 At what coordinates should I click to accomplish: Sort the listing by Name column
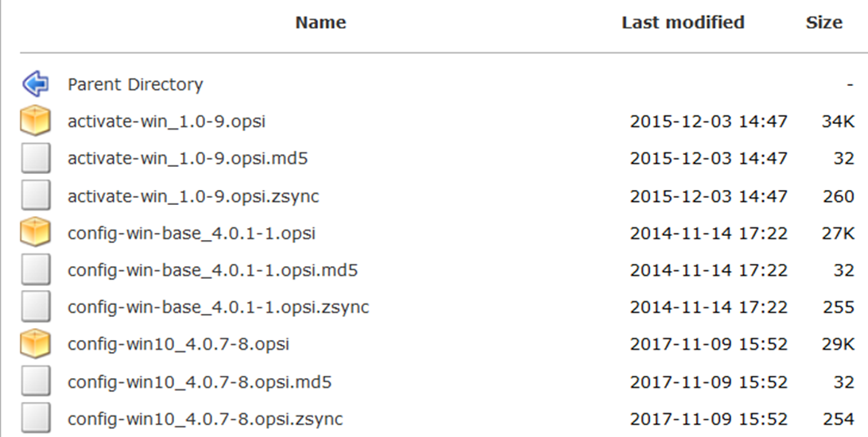(320, 22)
